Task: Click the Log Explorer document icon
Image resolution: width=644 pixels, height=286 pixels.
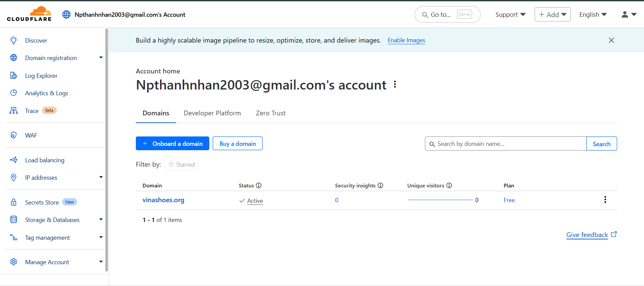Action: pyautogui.click(x=14, y=75)
